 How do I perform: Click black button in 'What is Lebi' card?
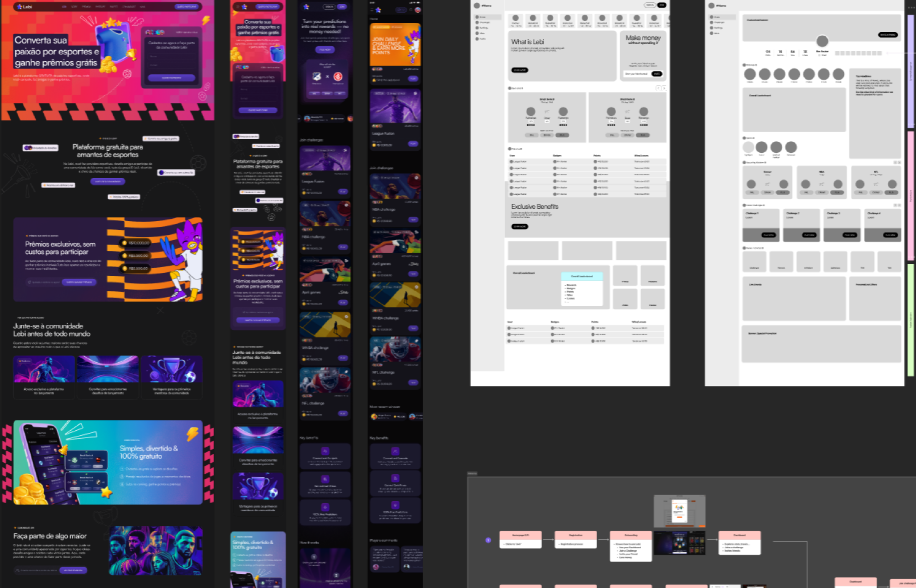[520, 70]
